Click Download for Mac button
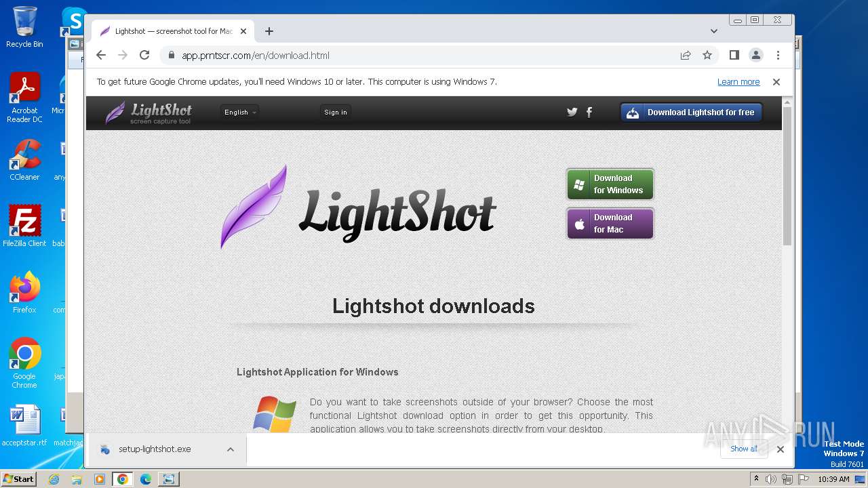This screenshot has height=488, width=868. coord(610,224)
